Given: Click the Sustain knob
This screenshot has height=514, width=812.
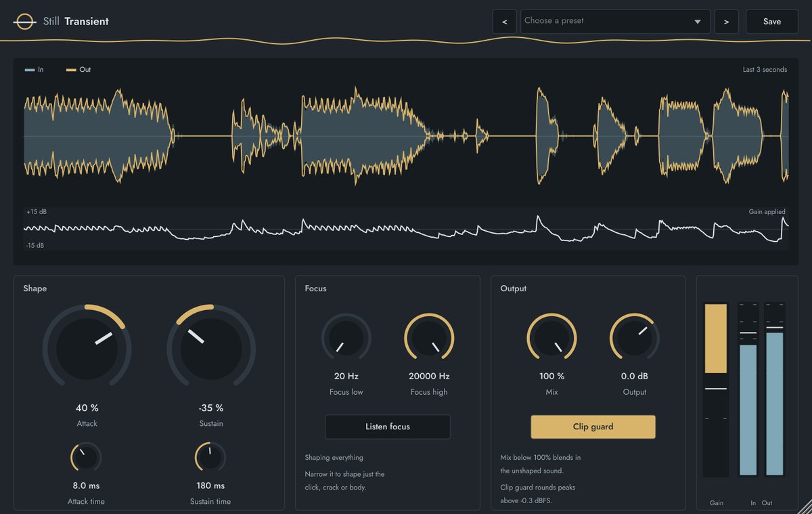Looking at the screenshot, I should pyautogui.click(x=211, y=349).
